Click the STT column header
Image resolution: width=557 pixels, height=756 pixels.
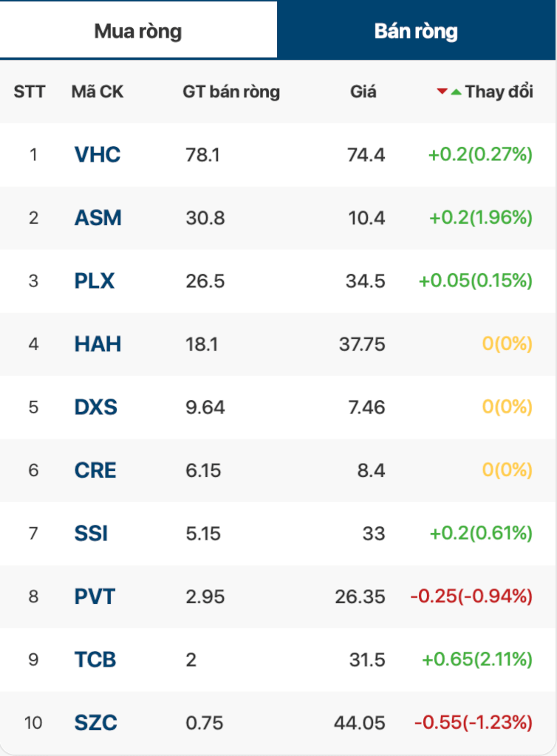(30, 92)
